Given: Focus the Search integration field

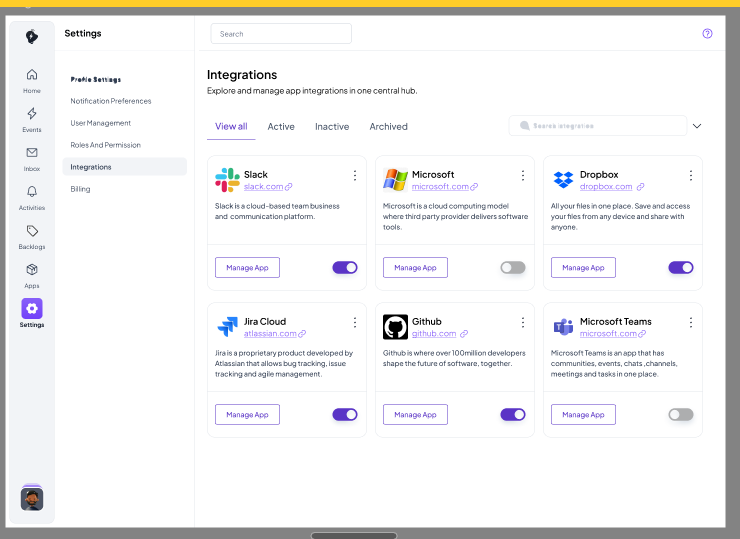Looking at the screenshot, I should 597,126.
